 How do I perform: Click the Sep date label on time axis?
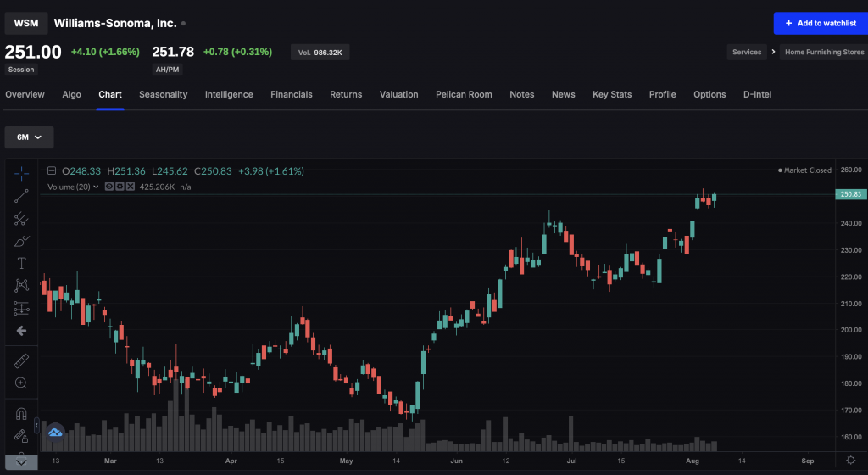coord(808,461)
